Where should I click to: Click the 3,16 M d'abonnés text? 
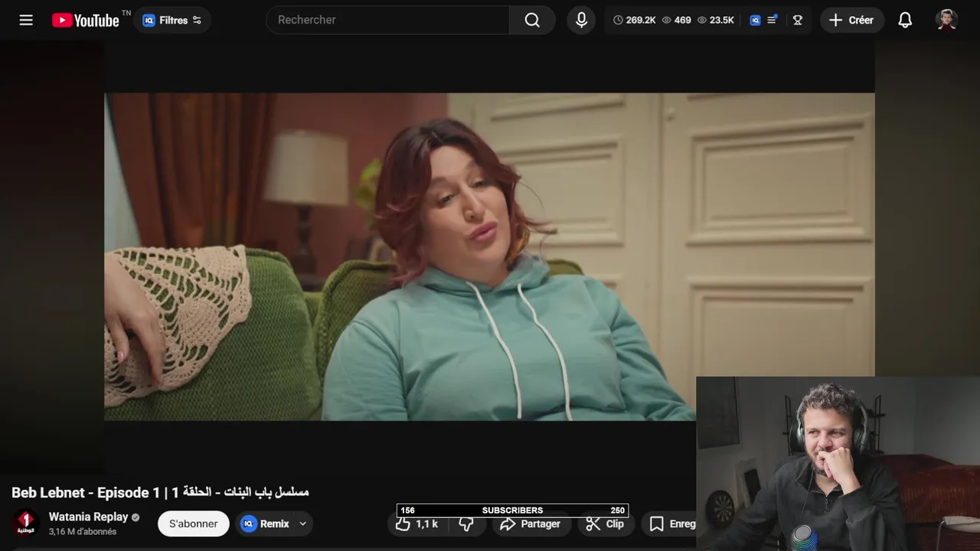coord(83,532)
